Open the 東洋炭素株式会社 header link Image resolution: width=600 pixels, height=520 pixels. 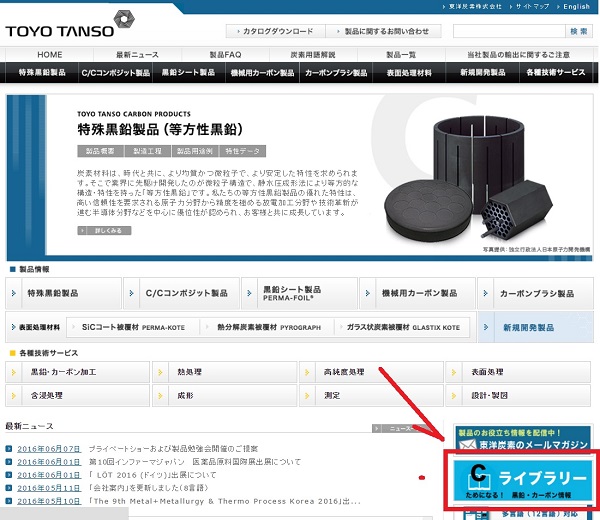coord(475,7)
